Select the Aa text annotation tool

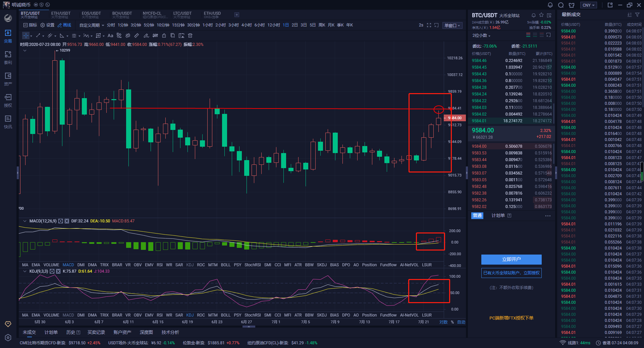(110, 36)
